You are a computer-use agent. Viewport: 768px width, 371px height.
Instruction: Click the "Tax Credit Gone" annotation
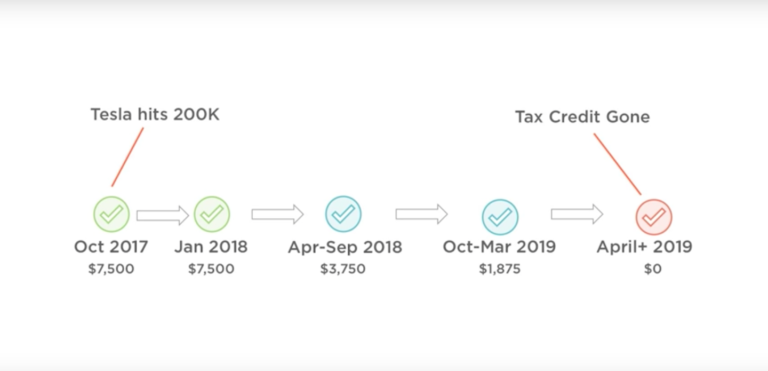(x=582, y=117)
